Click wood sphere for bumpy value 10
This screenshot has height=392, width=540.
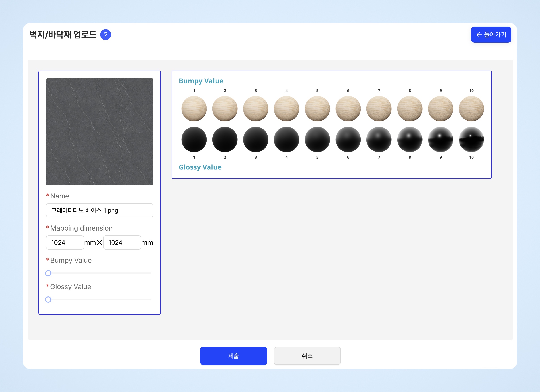point(471,108)
